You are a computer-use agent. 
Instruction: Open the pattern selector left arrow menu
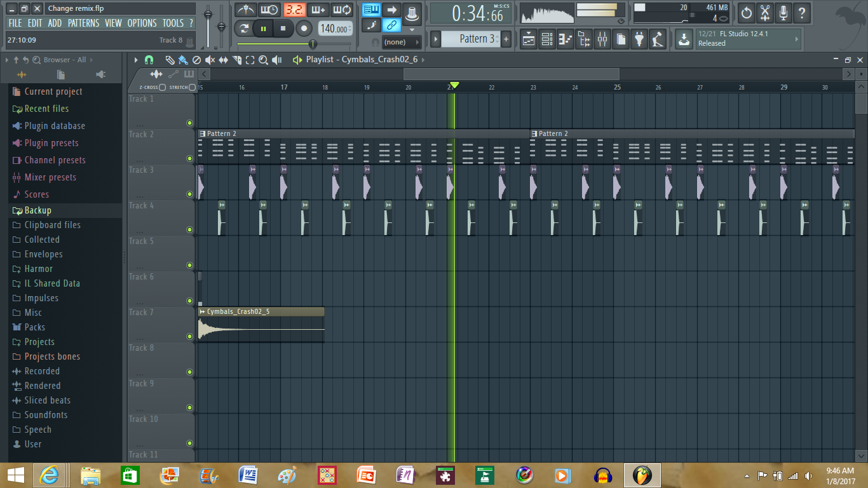[x=436, y=39]
